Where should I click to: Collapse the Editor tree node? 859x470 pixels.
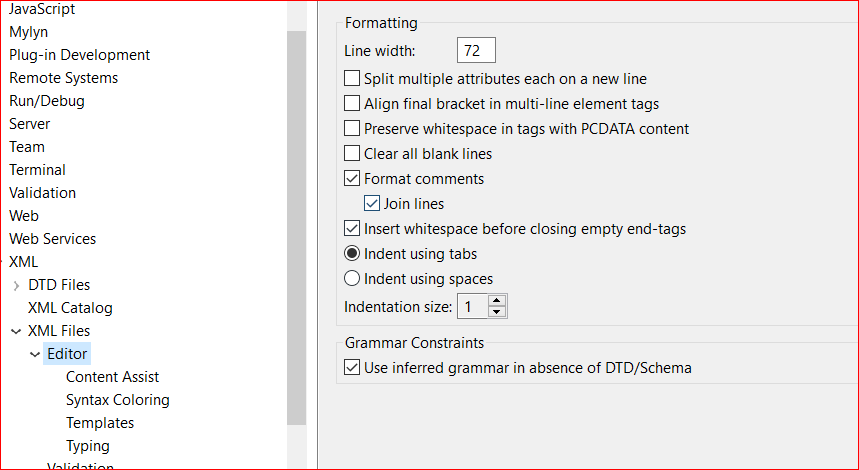coord(36,355)
